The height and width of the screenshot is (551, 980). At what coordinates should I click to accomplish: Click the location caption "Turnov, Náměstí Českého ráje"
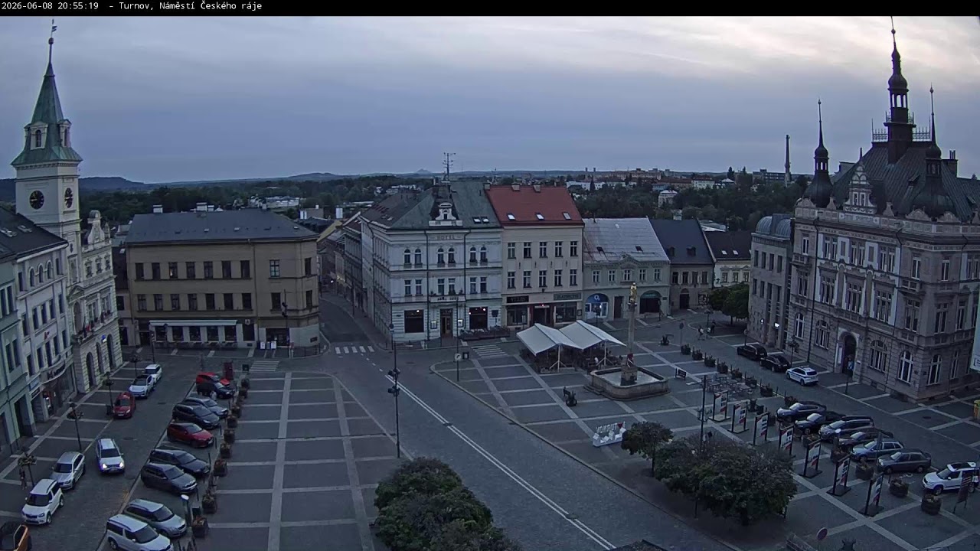pos(190,6)
